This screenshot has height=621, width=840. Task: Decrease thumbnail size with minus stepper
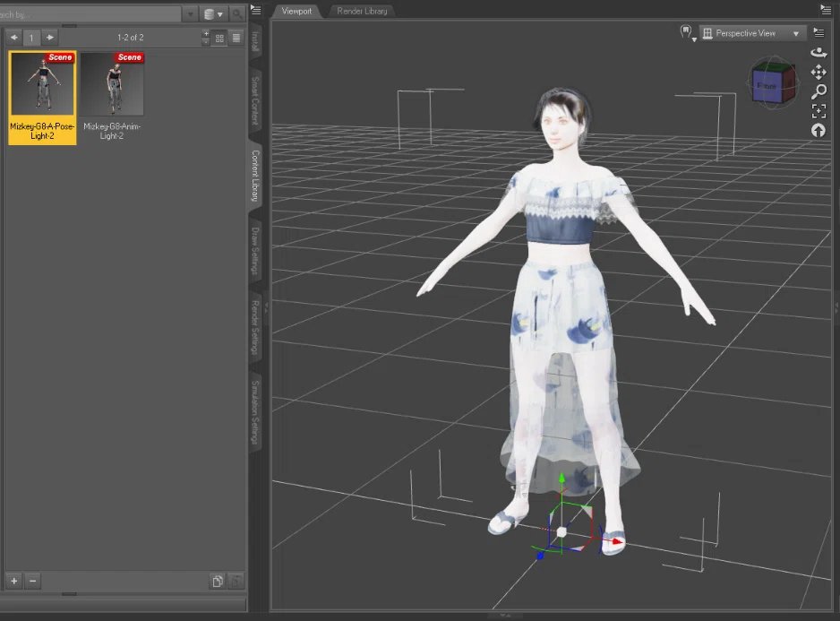pos(206,41)
